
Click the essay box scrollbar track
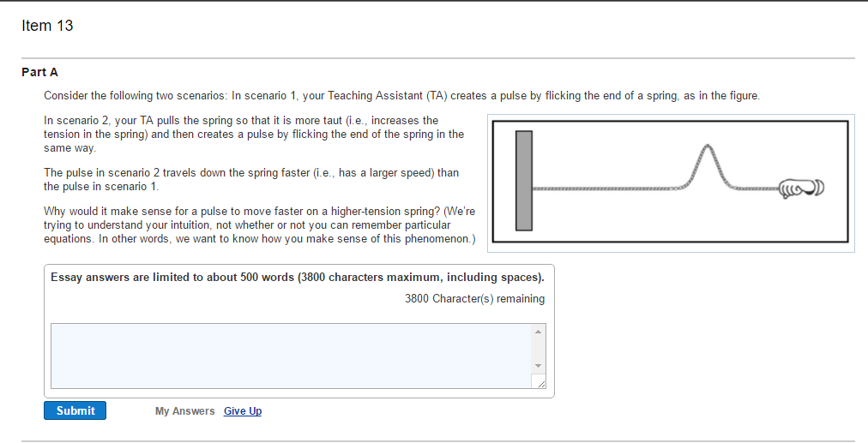pos(538,349)
